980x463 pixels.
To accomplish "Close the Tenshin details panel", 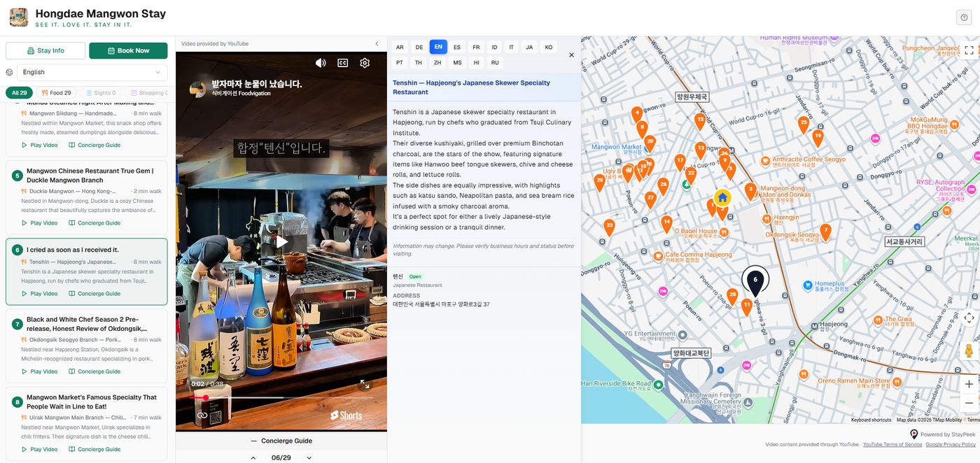I will [571, 55].
